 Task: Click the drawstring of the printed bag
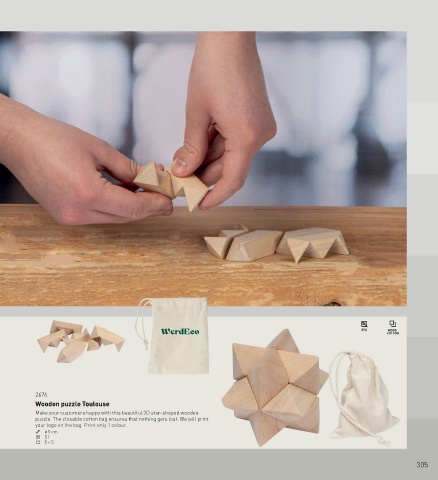(142, 323)
